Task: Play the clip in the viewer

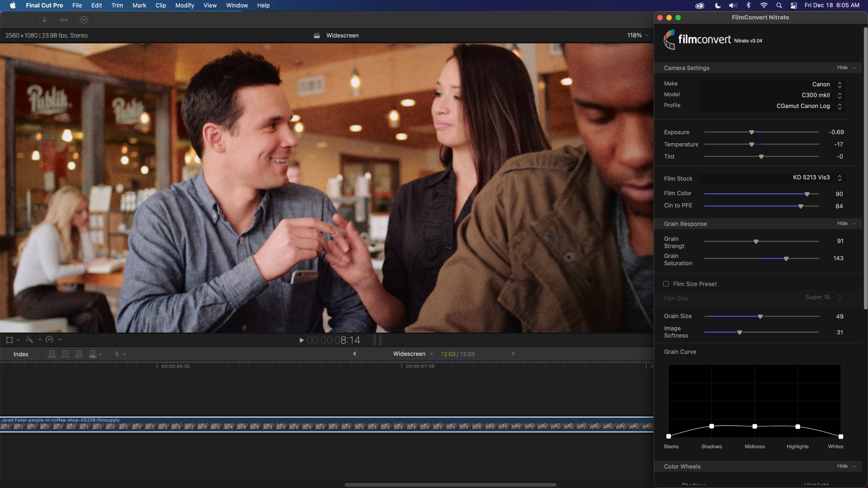Action: tap(302, 340)
